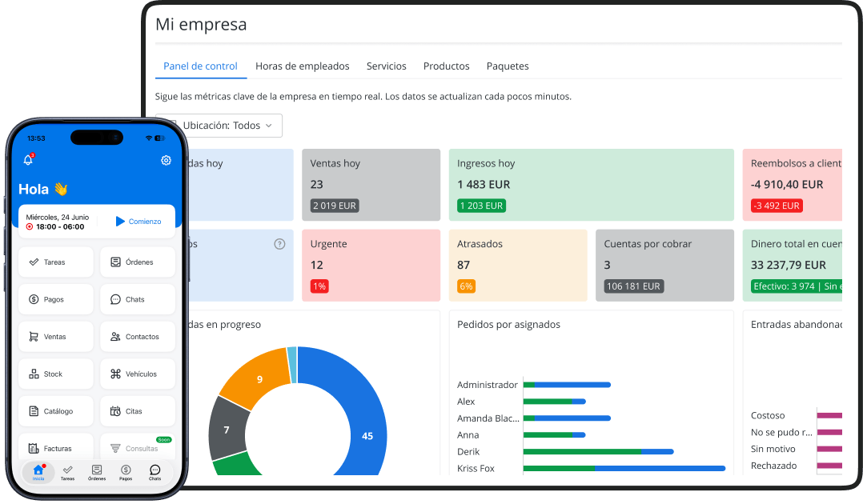This screenshot has width=863, height=504.
Task: Open the Productos tab
Action: click(447, 66)
